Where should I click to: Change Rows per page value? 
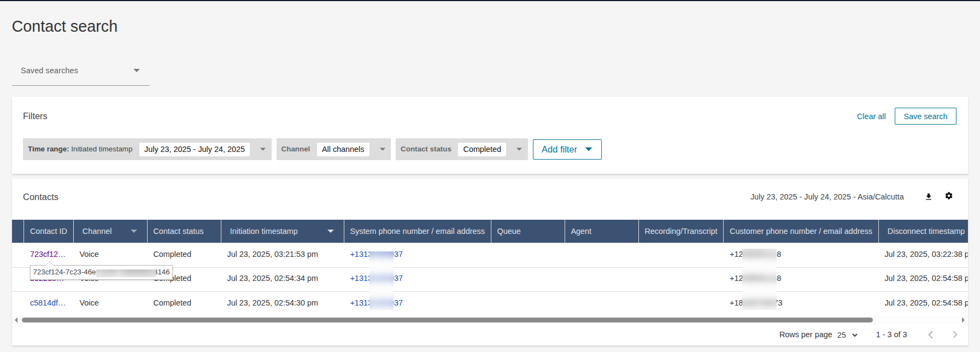[847, 335]
